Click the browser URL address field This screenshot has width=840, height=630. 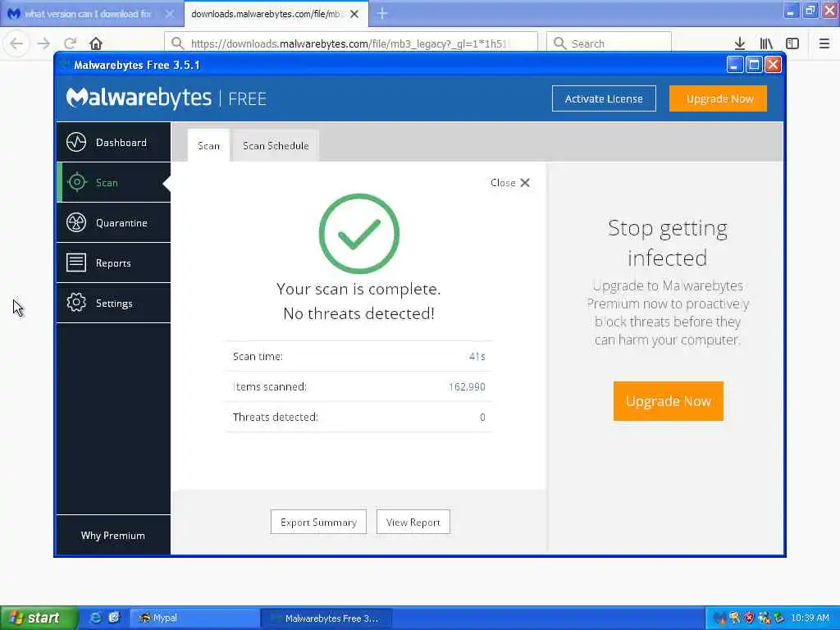[x=351, y=43]
